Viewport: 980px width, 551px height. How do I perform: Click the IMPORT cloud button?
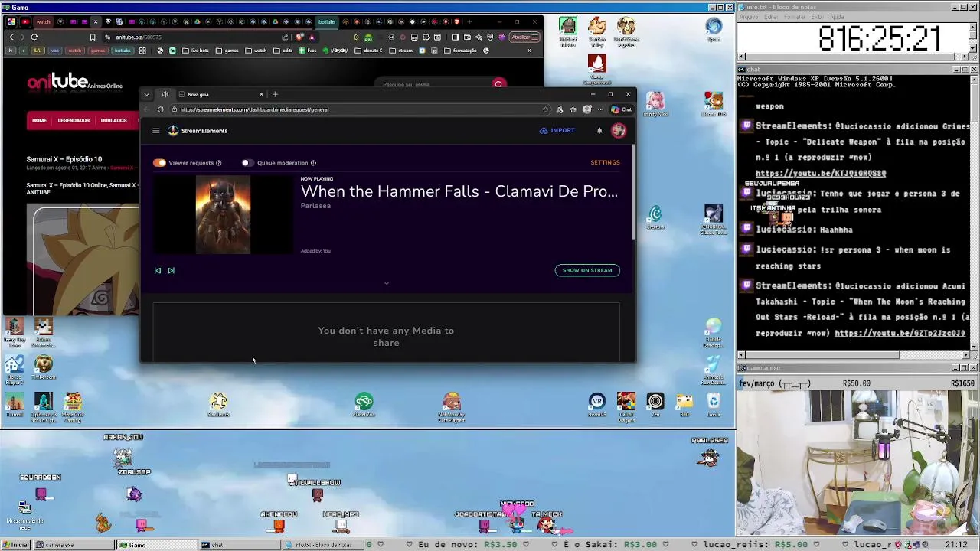[557, 131]
